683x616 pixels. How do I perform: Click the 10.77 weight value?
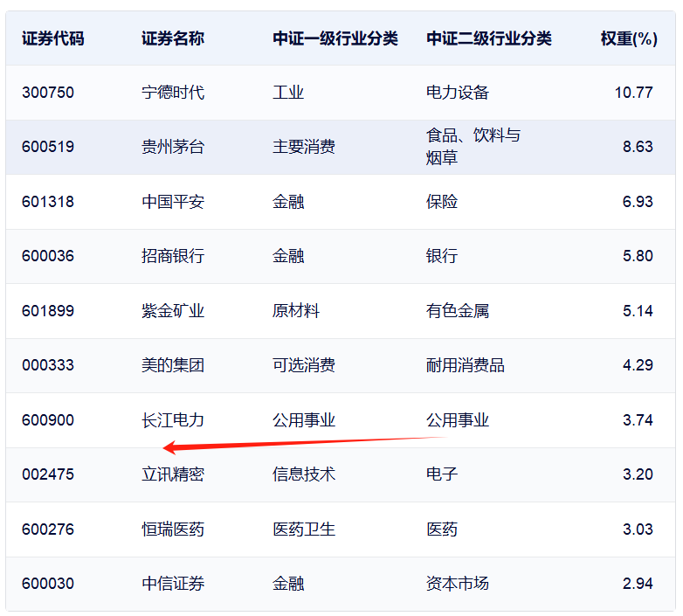pos(633,93)
